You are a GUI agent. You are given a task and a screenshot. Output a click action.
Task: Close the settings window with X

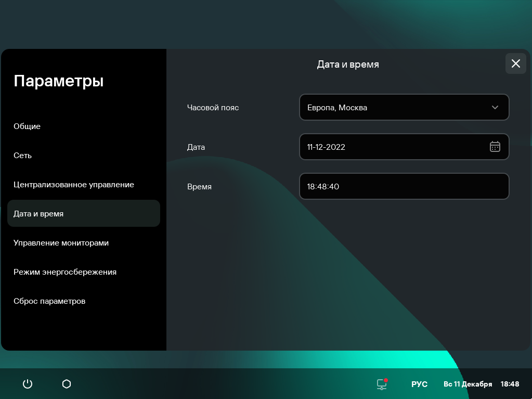click(515, 63)
